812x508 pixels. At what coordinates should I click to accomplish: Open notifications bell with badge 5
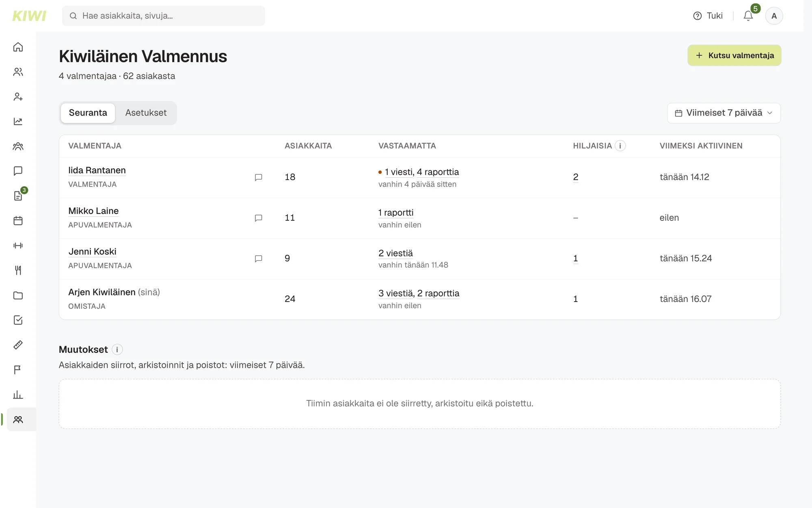[748, 15]
